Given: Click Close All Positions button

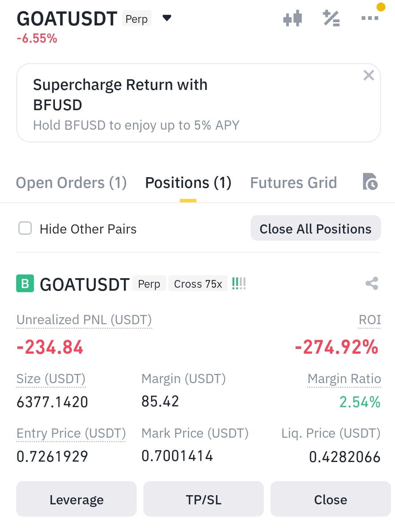Looking at the screenshot, I should point(315,228).
